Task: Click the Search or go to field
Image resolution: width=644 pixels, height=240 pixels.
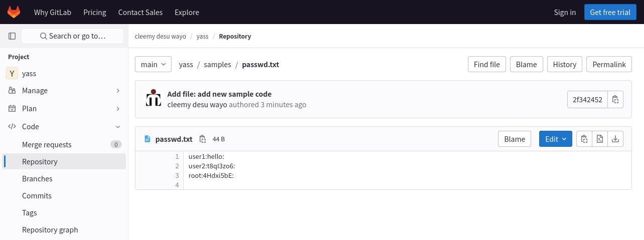Action: 73,36
